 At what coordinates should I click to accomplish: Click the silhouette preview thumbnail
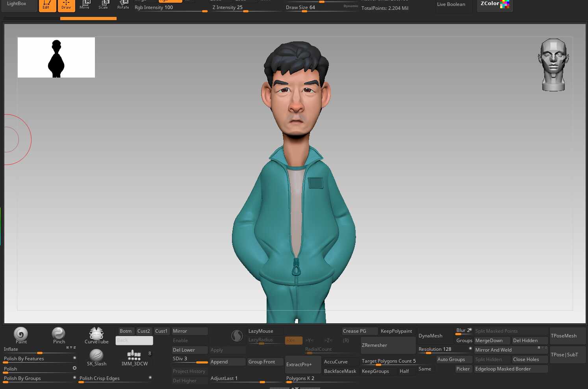pos(56,57)
